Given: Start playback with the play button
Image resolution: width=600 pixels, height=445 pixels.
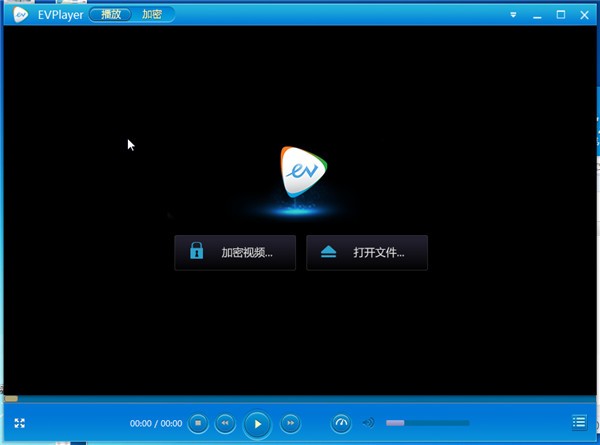Looking at the screenshot, I should [257, 424].
